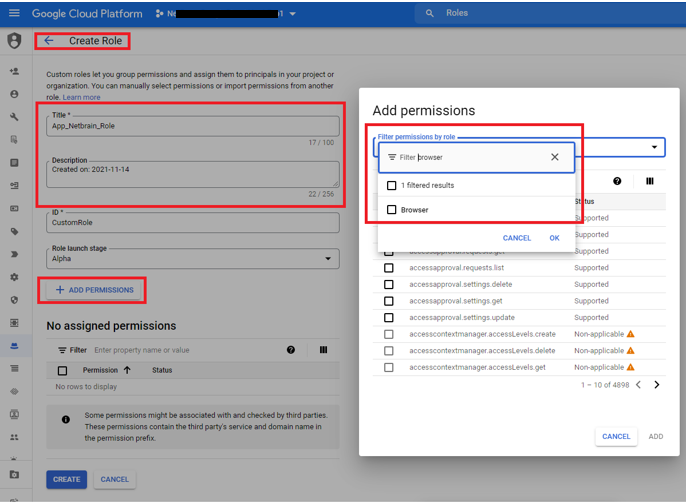Viewport: 691px width, 504px height.
Task: Click the search magnifier icon
Action: pos(429,13)
